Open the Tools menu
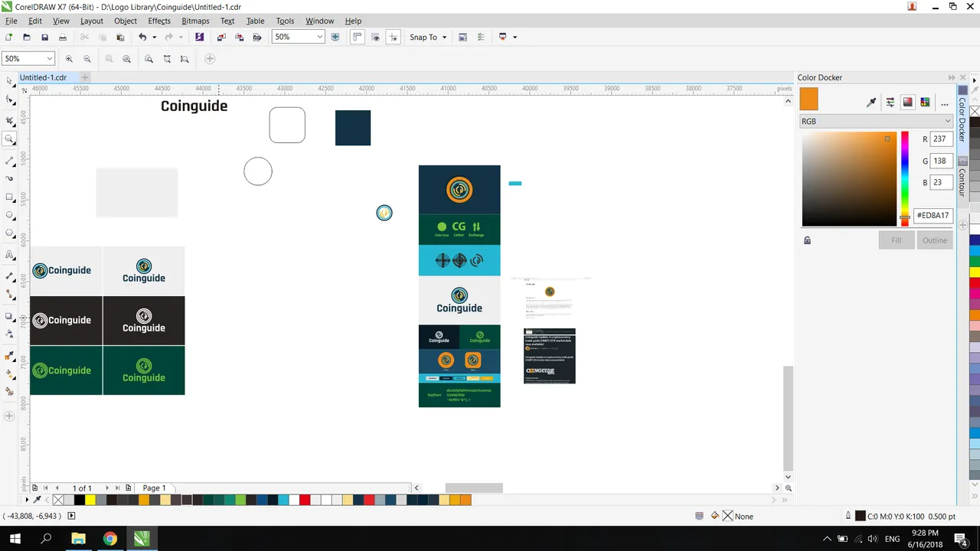This screenshot has height=551, width=980. (x=285, y=21)
